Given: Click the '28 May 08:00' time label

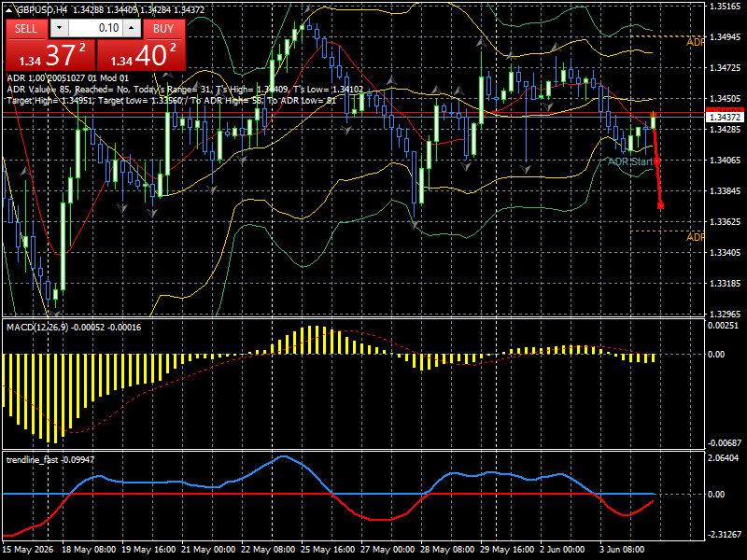Looking at the screenshot, I should 448,550.
